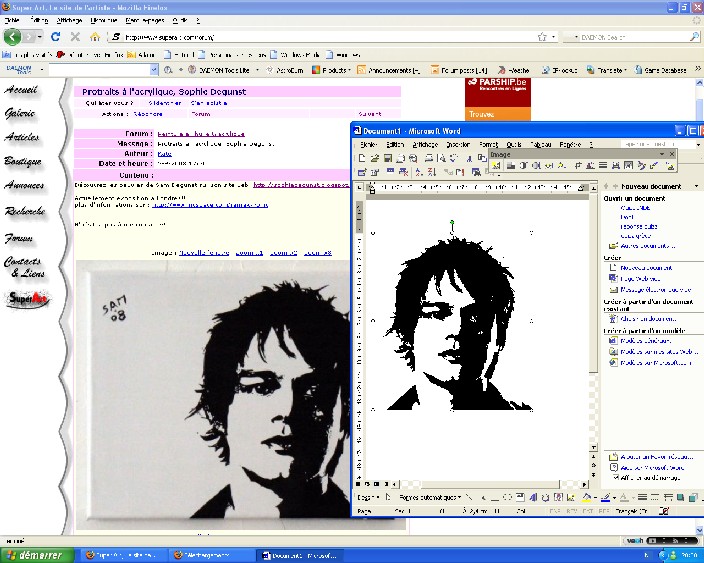The width and height of the screenshot is (704, 563).
Task: Click Firefox Reload page icon
Action: (56, 37)
